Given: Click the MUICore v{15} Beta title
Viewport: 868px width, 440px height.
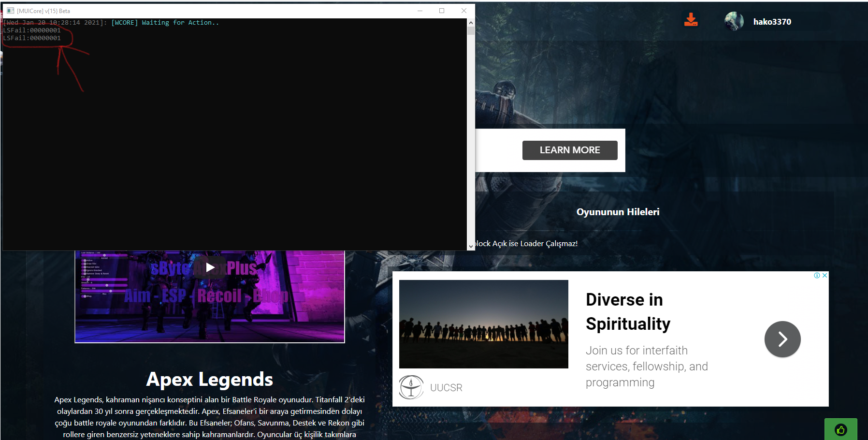Looking at the screenshot, I should (x=43, y=11).
